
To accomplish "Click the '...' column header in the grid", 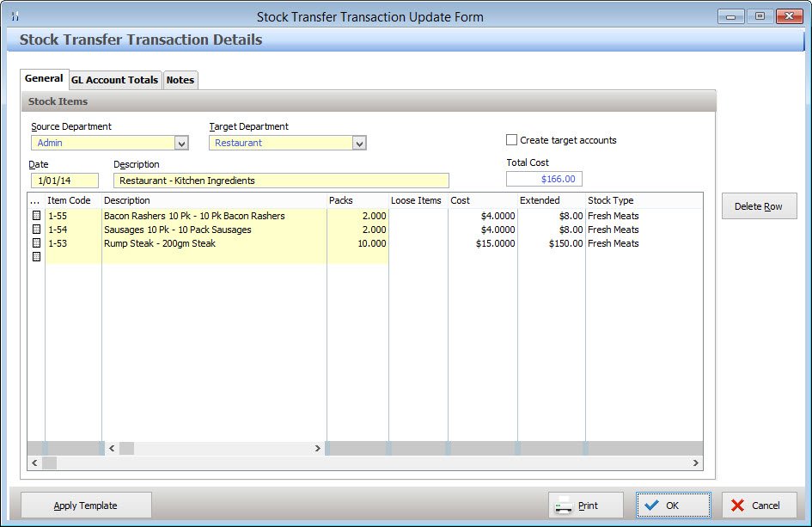I will 35,200.
